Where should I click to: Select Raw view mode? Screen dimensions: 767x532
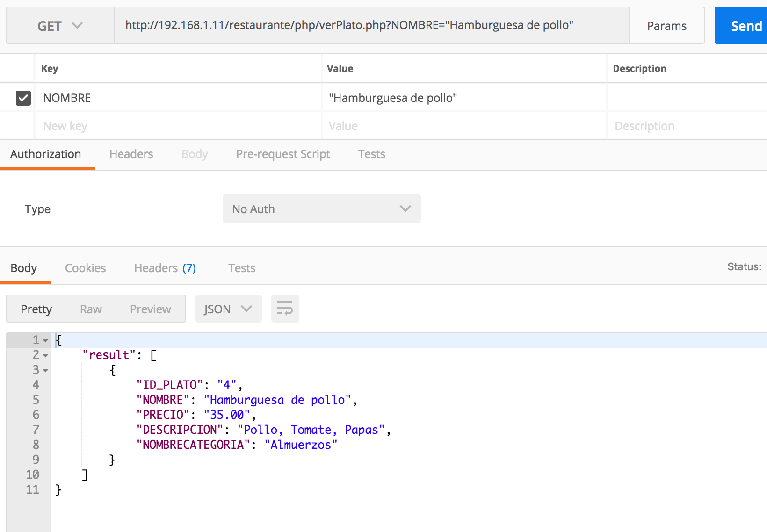click(x=91, y=309)
